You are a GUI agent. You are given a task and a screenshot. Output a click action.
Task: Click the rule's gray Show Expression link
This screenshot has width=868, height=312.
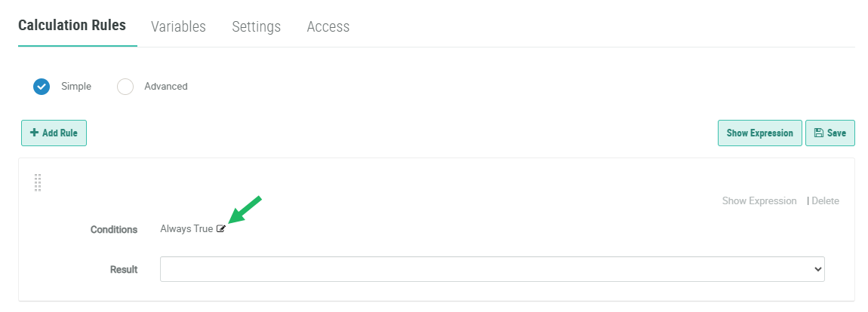point(759,201)
